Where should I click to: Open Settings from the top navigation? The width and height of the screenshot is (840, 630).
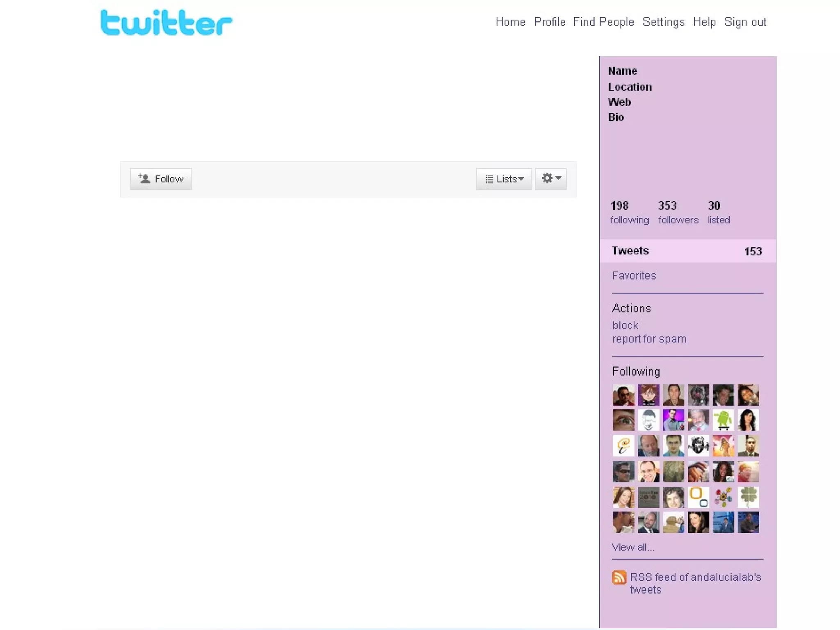(x=663, y=22)
